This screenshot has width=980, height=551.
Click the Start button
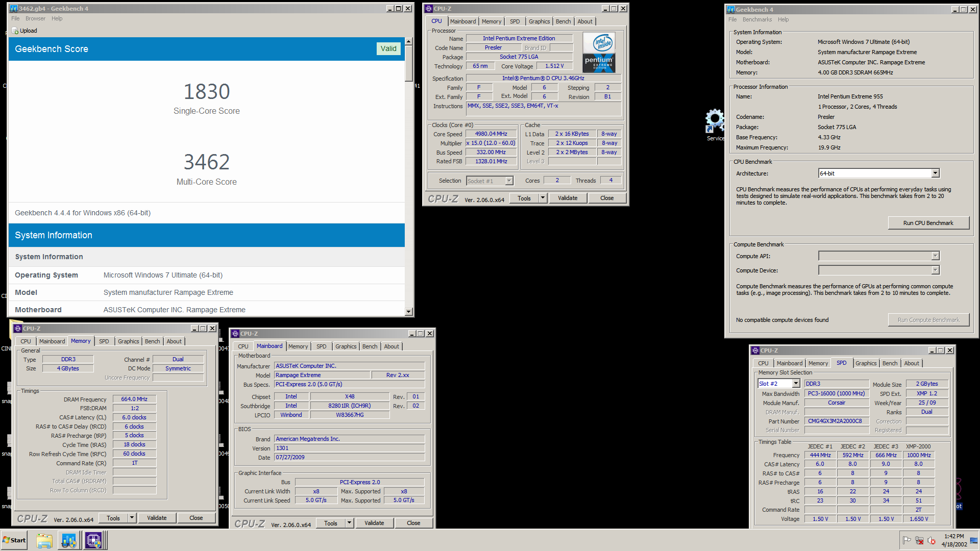(14, 540)
